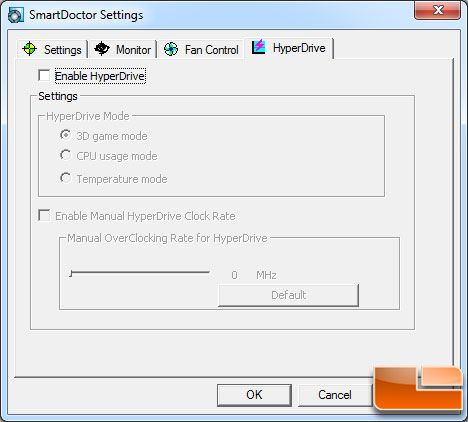The height and width of the screenshot is (422, 468).
Task: Click the eye icon on Monitor tab
Action: 102,49
